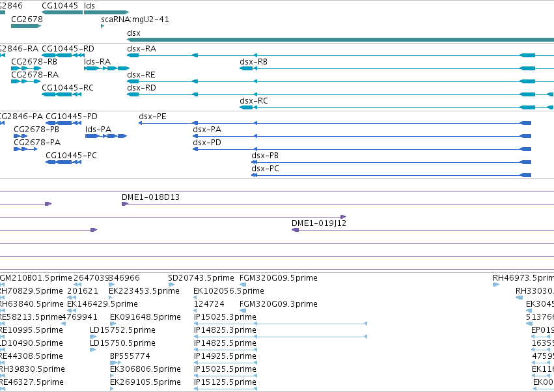The image size is (554, 392).
Task: Select the CG10445-PD protein
Action: point(64,123)
